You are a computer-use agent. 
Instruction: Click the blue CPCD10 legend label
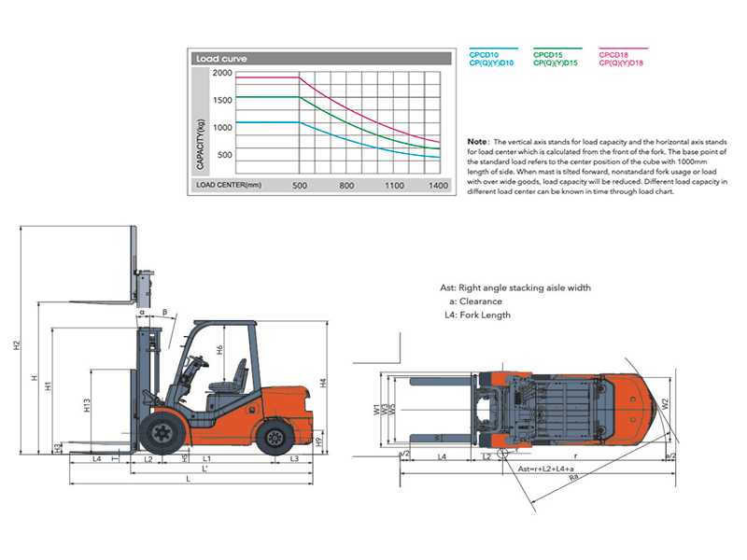[x=484, y=55]
